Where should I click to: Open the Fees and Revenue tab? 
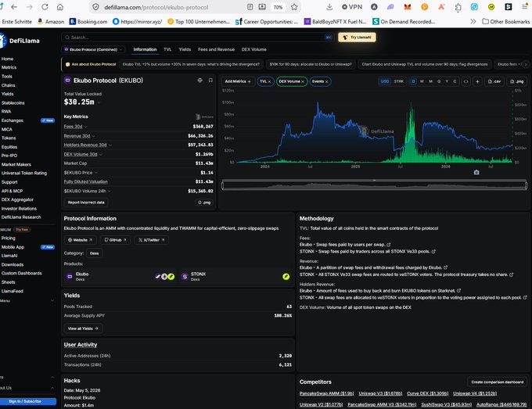pos(216,49)
